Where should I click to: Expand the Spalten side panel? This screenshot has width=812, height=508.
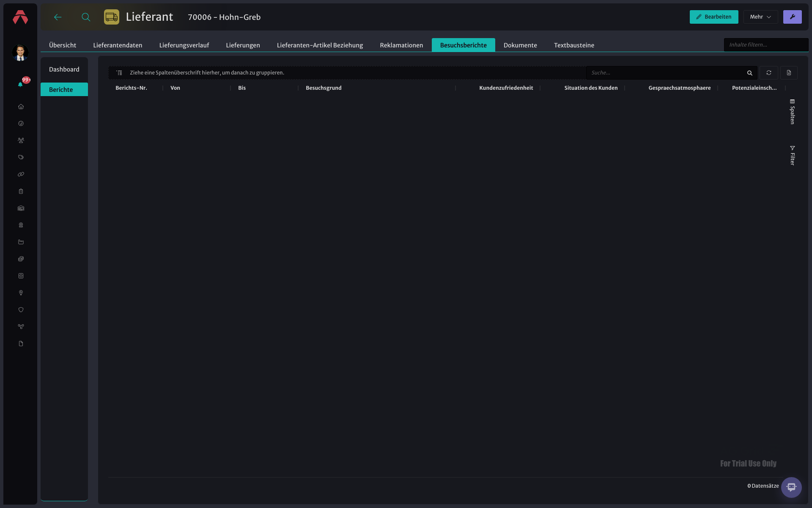[792, 112]
